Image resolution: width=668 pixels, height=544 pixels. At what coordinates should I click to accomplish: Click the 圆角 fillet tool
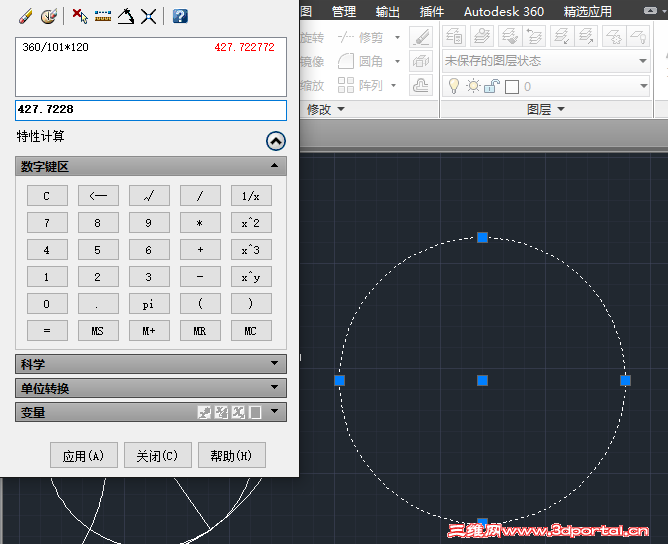pos(360,61)
